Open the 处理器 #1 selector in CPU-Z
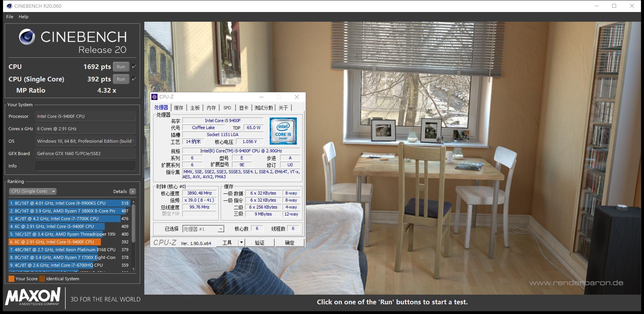This screenshot has width=644, height=314. pyautogui.click(x=203, y=229)
